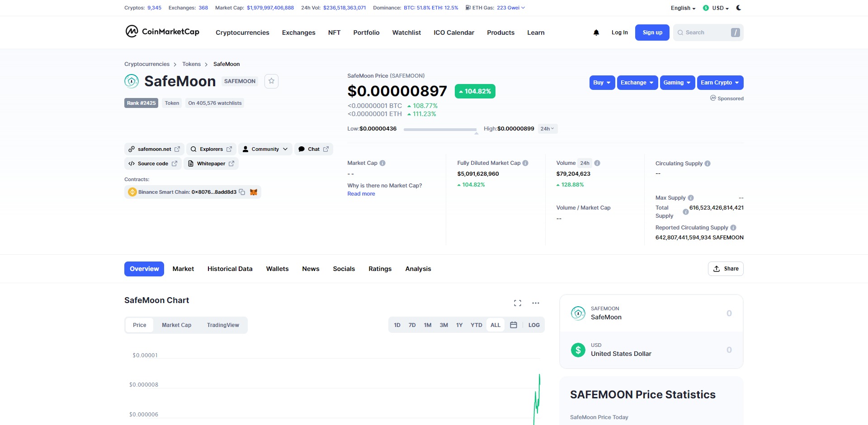The height and width of the screenshot is (425, 868).
Task: Open the chart date range calendar
Action: pos(514,325)
